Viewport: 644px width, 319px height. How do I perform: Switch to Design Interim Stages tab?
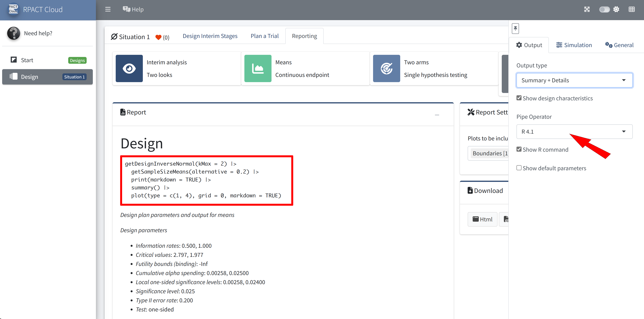coord(210,36)
